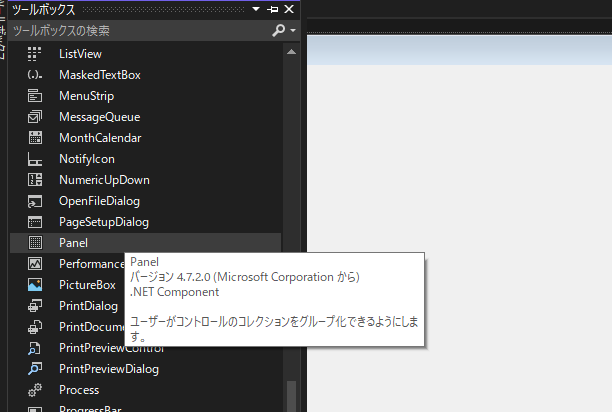Image resolution: width=612 pixels, height=412 pixels.
Task: Click the toolbox search magnifier icon
Action: tap(278, 30)
